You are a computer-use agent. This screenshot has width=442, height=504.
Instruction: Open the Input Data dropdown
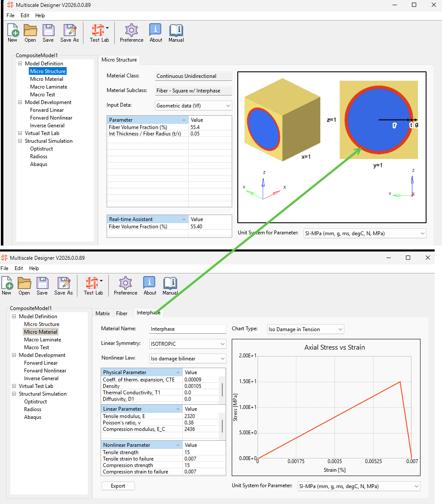pos(193,106)
